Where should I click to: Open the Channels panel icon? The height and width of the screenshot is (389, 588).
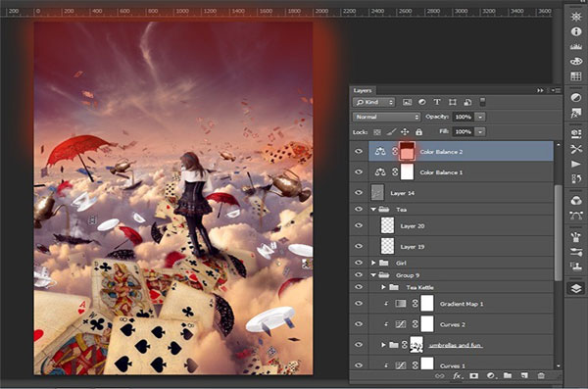(576, 200)
